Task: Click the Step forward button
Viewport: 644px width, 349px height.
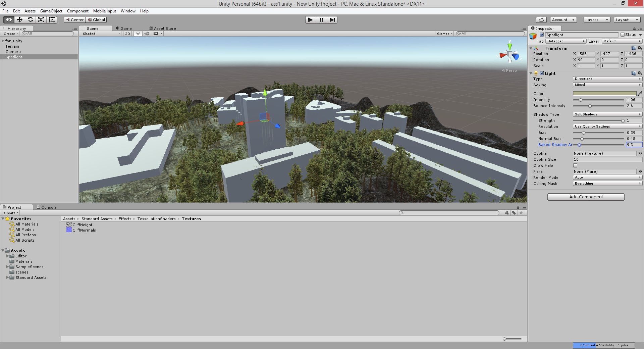Action: (332, 20)
